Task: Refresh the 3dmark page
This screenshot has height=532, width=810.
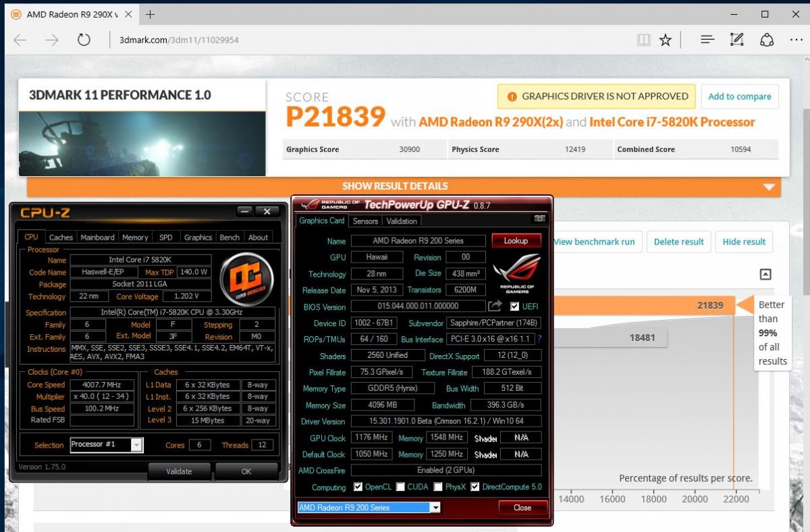Action: point(84,40)
